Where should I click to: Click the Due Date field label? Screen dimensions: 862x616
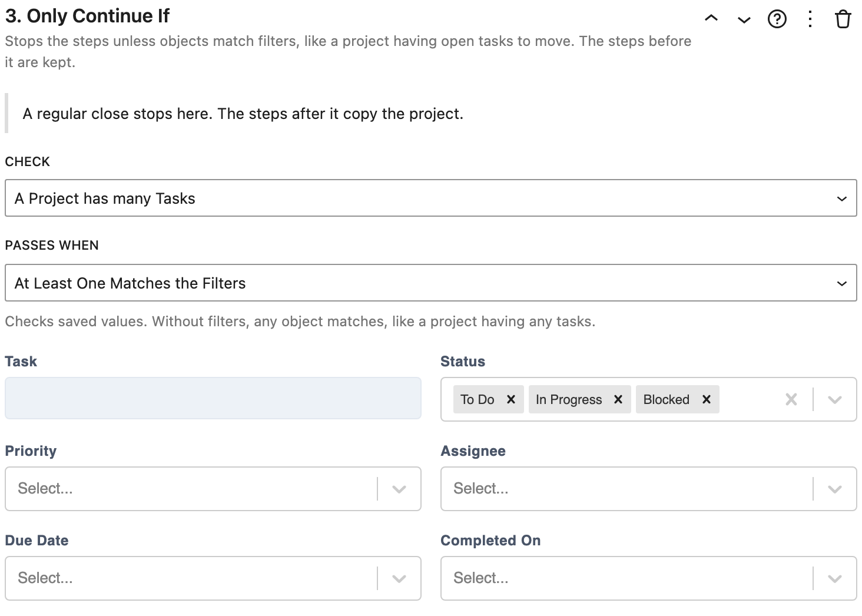(x=37, y=541)
